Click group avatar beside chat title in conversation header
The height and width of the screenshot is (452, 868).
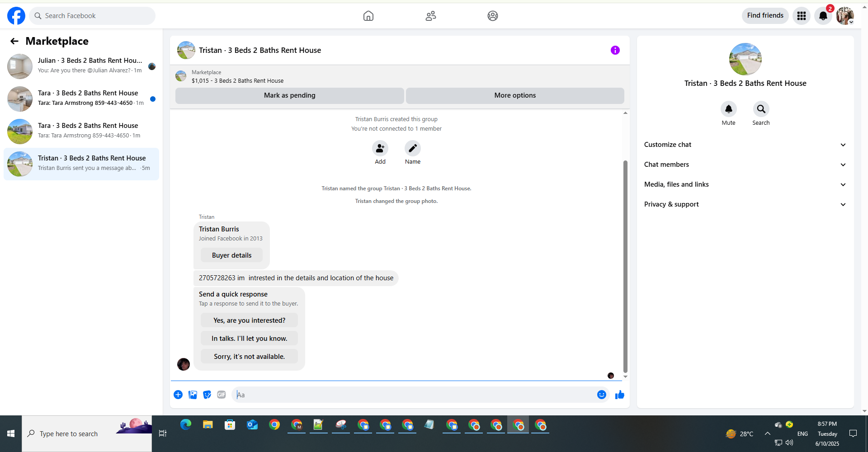[186, 50]
